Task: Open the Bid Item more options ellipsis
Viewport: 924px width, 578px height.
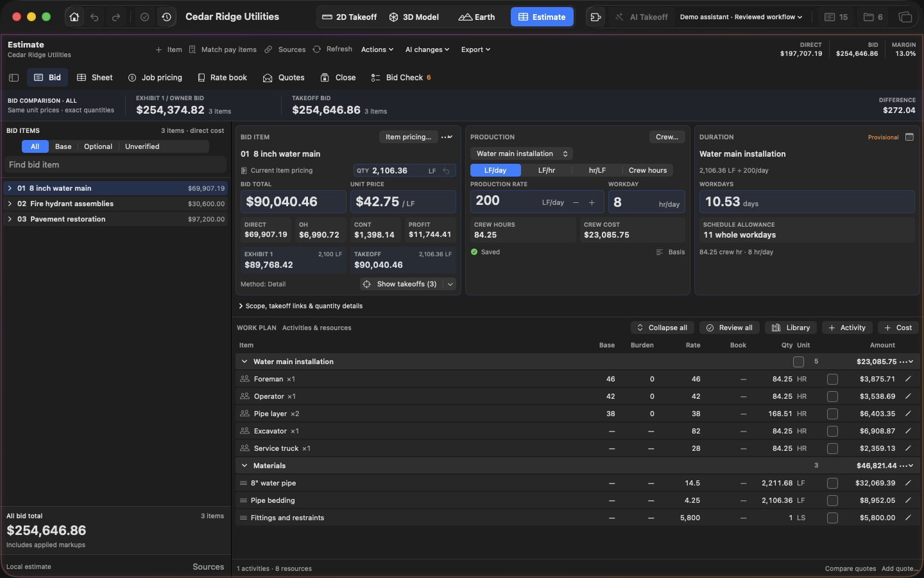Action: click(447, 137)
